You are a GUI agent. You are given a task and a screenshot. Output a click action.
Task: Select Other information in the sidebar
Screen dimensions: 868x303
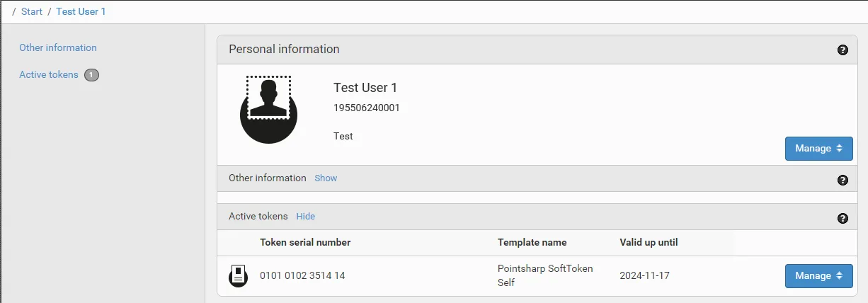pyautogui.click(x=58, y=48)
